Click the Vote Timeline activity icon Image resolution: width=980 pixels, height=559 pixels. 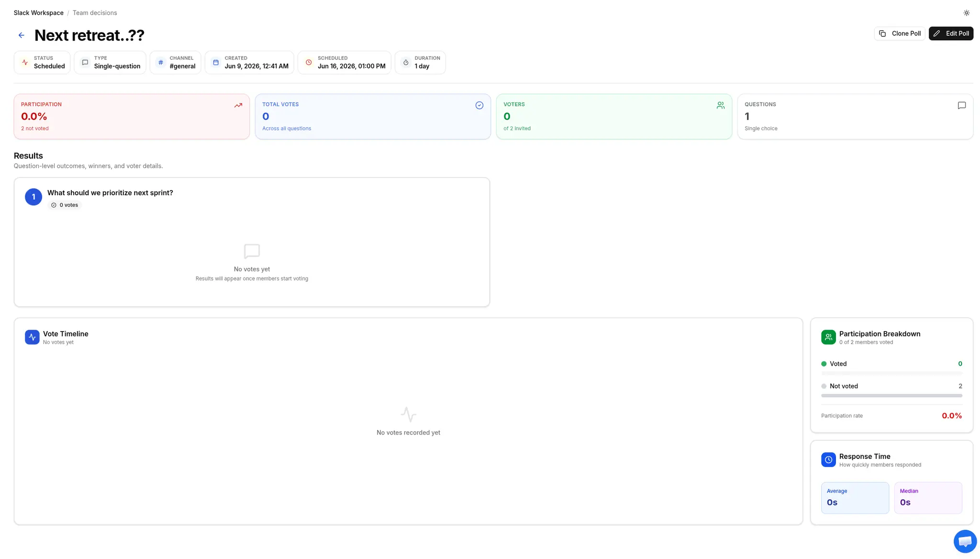click(32, 337)
